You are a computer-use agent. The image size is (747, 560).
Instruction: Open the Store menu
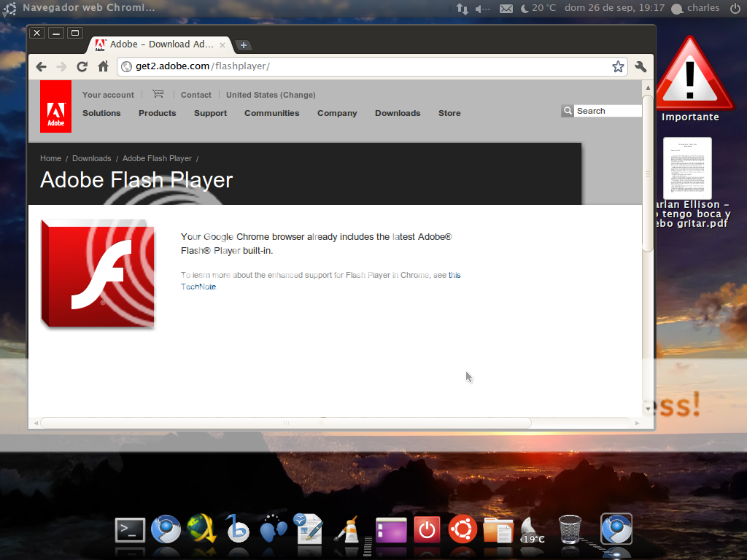449,113
